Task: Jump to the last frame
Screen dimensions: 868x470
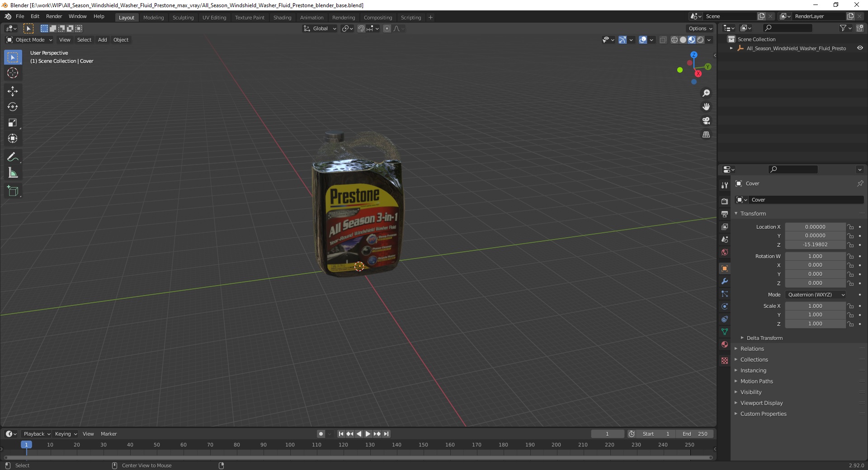Action: pos(386,434)
